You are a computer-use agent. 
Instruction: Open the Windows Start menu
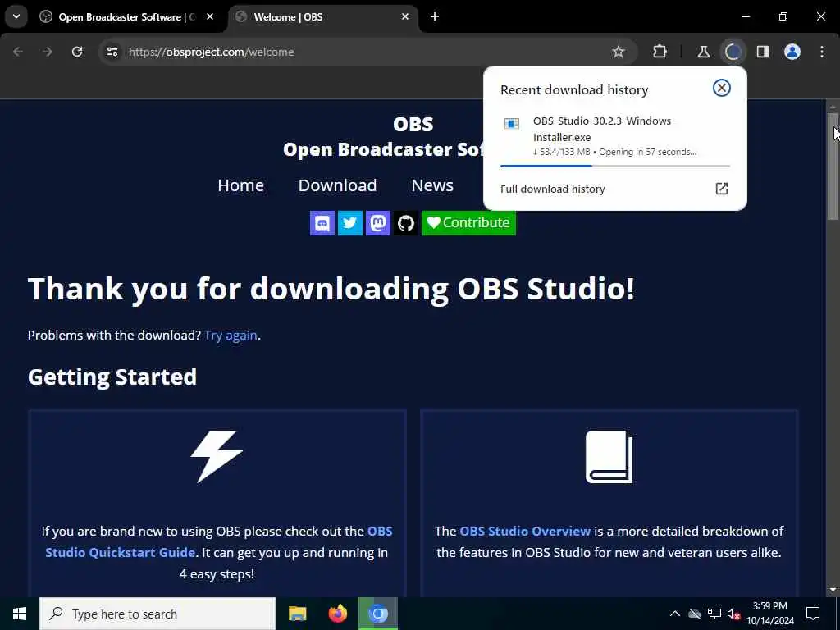20,614
